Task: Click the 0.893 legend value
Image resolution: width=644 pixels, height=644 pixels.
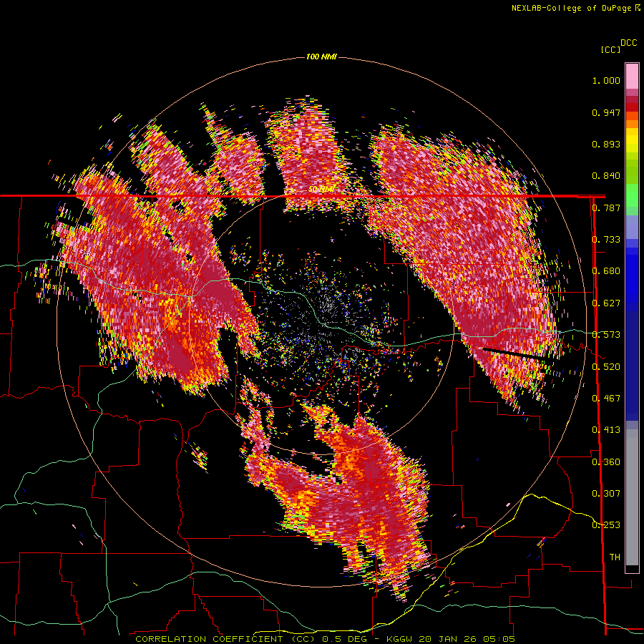Action: (606, 144)
